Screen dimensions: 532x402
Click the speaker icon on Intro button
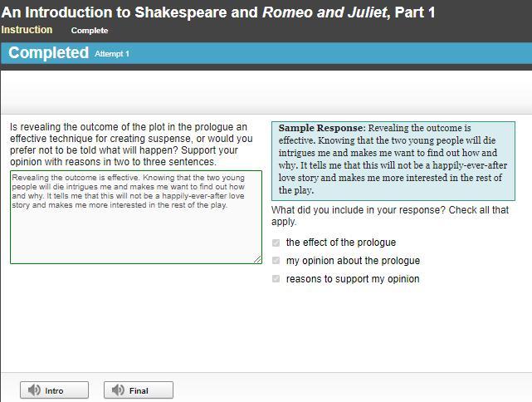[x=34, y=390]
